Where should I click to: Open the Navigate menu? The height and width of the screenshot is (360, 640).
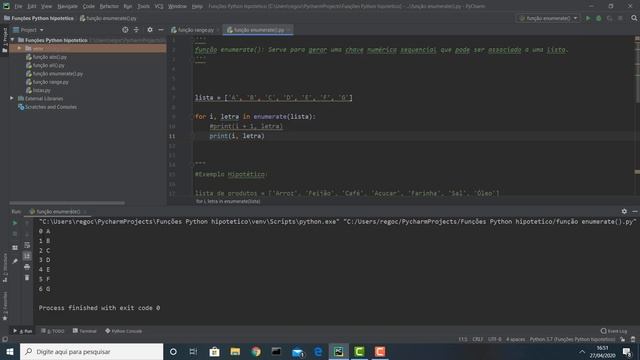point(67,7)
